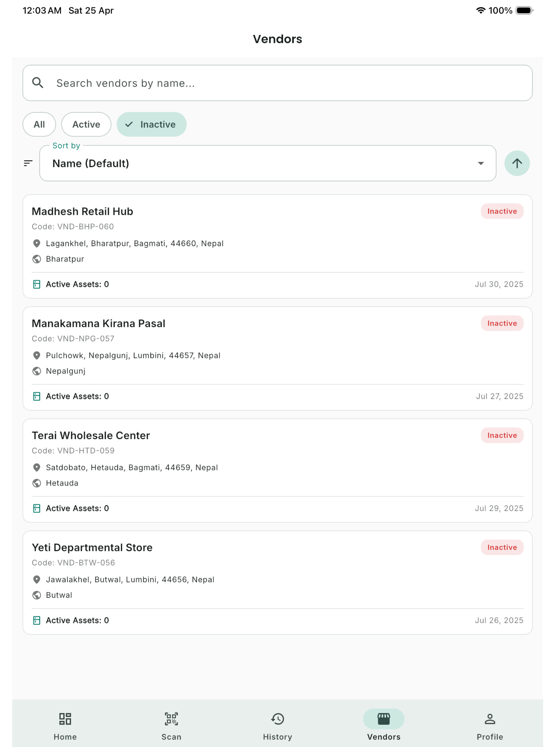The height and width of the screenshot is (747, 560).
Task: Click globe icon next to Nepalgunj
Action: point(37,371)
